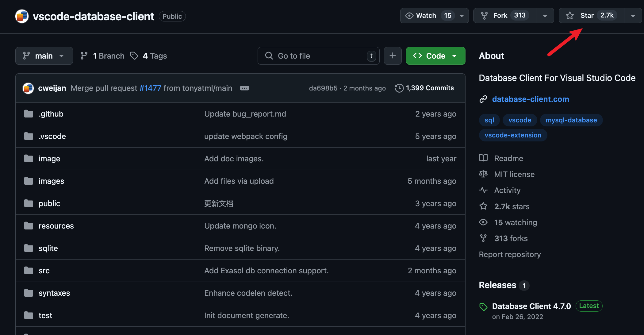View the 313 forks link

(x=511, y=238)
